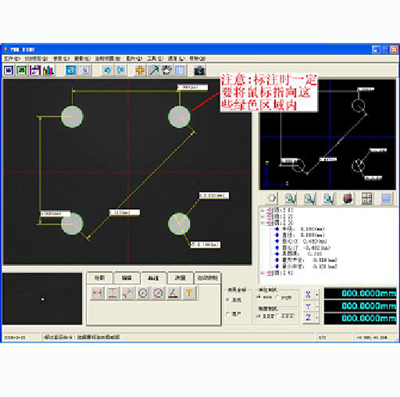This screenshot has height=397, width=400.
Task: Click the four-pane grid view icon below the preview
Action: tap(367, 199)
